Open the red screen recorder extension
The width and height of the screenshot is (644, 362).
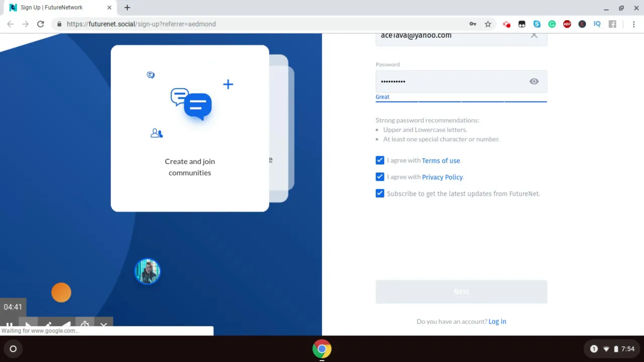(x=507, y=24)
